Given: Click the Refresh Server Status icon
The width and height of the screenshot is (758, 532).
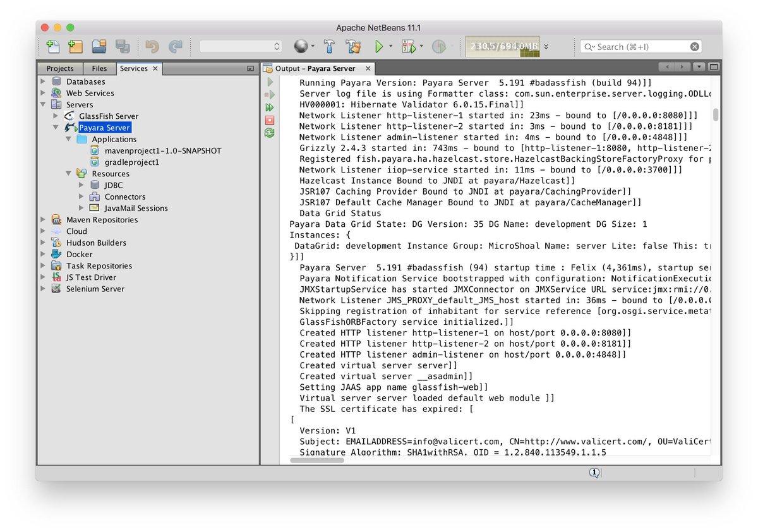Looking at the screenshot, I should pos(270,133).
